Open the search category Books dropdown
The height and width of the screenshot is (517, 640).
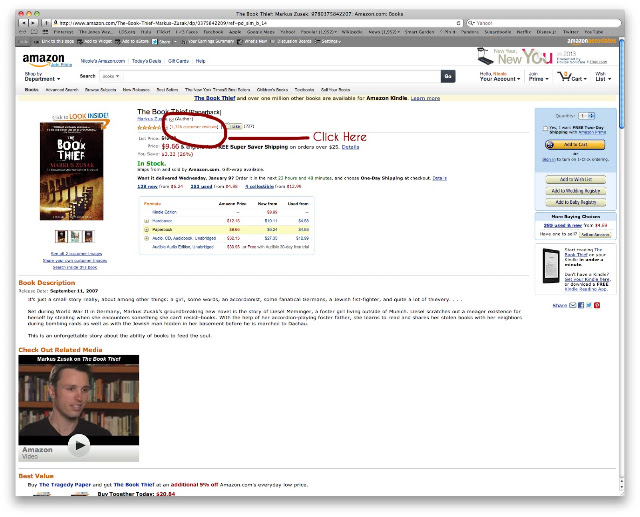[111, 76]
